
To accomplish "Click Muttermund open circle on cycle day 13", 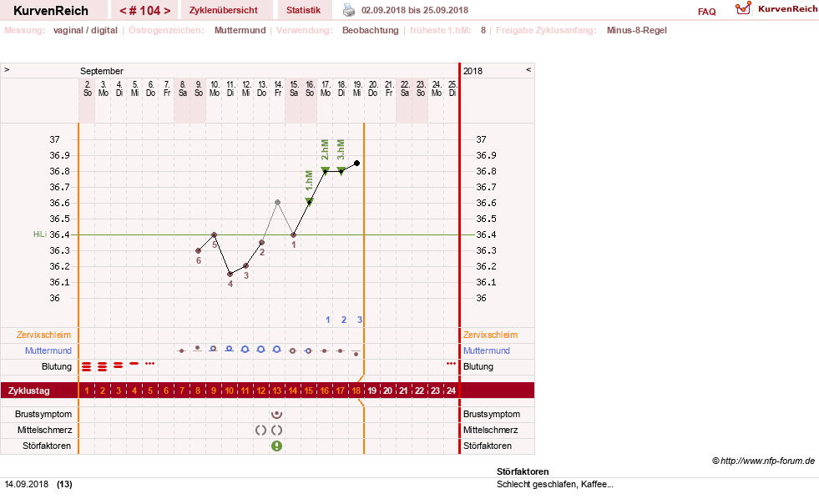I will click(x=277, y=350).
